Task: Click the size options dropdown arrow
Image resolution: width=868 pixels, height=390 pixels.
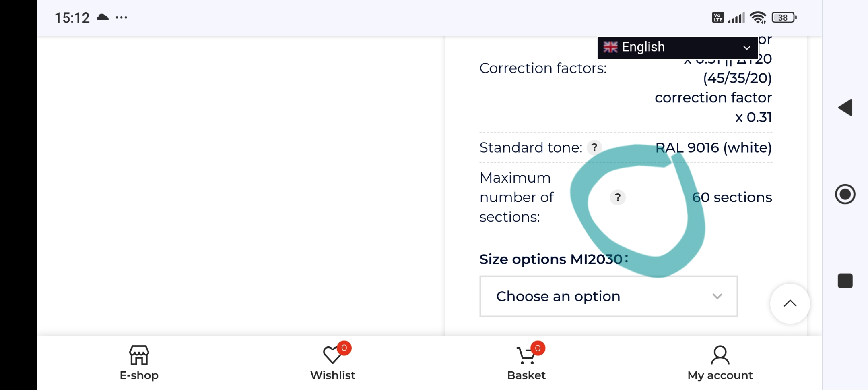Action: (x=717, y=297)
